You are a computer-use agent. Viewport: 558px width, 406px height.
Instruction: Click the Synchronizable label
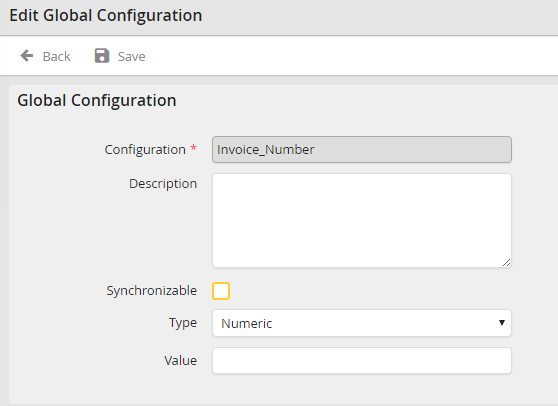152,291
